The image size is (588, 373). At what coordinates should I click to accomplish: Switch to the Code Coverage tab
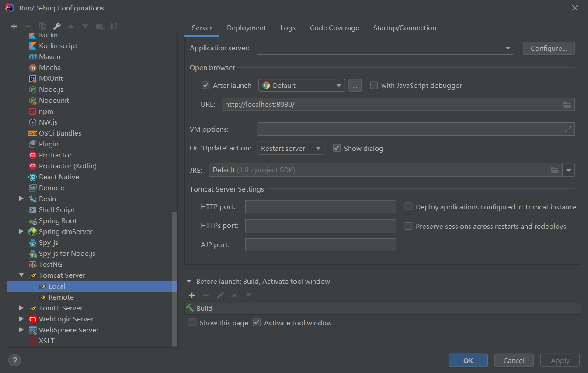(334, 28)
